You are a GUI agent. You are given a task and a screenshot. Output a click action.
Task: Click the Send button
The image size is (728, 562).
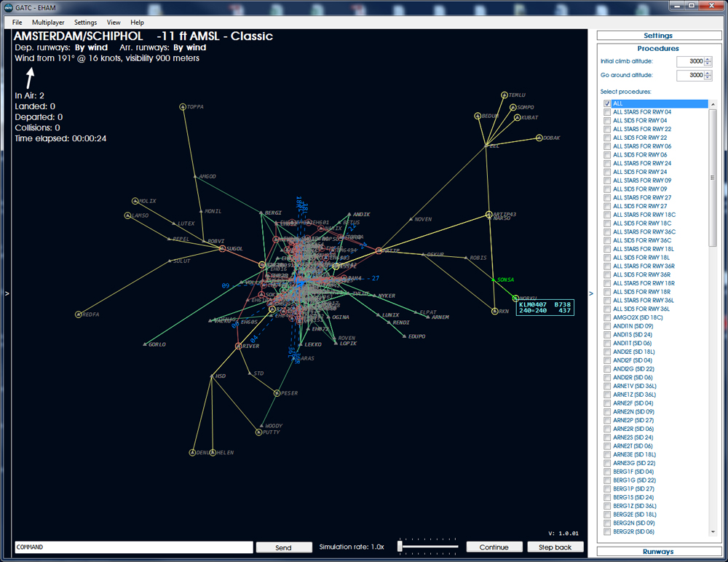(x=284, y=547)
